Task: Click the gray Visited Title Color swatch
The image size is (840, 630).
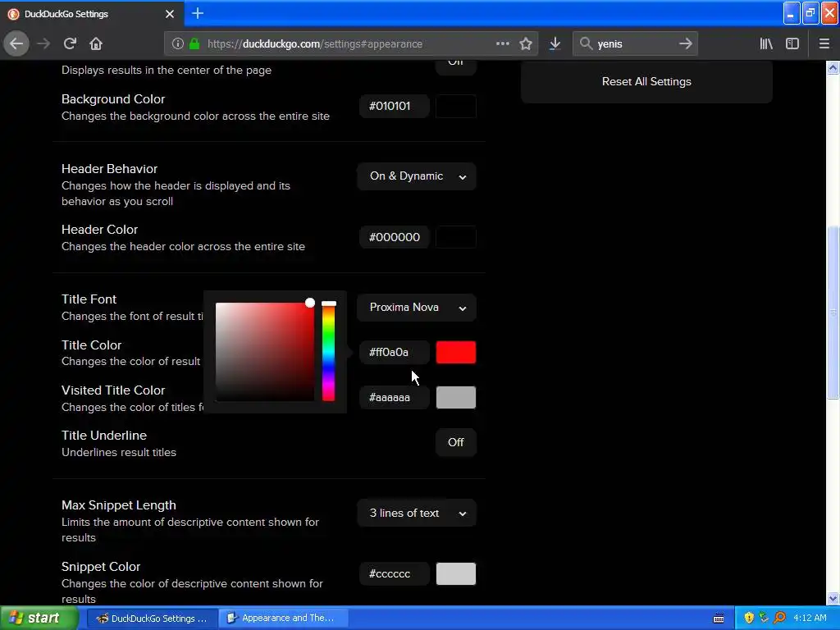Action: point(456,398)
